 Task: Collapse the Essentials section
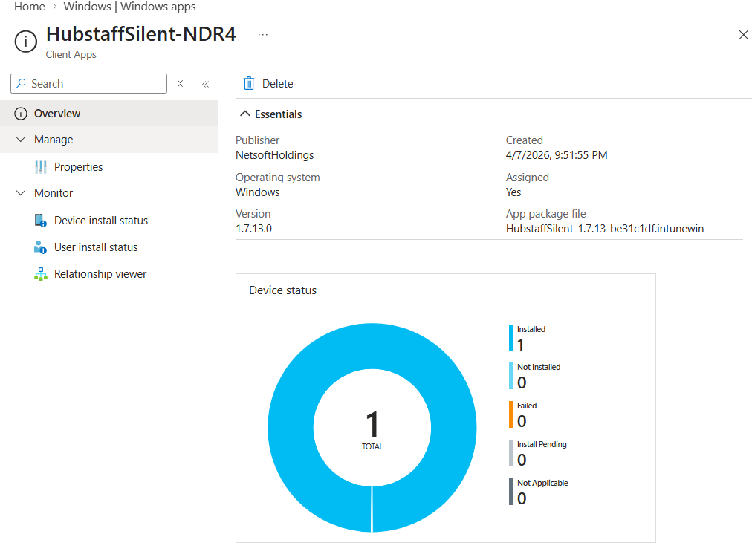244,114
